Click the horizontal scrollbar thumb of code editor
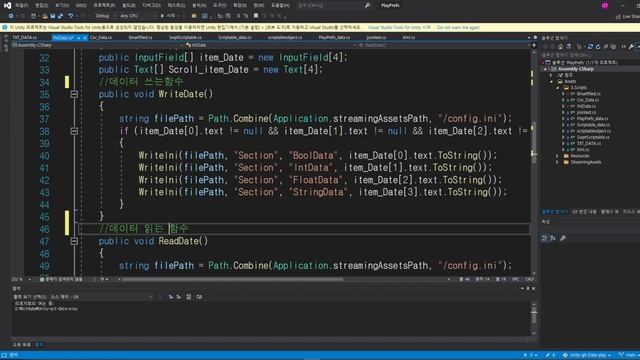 pos(232,280)
